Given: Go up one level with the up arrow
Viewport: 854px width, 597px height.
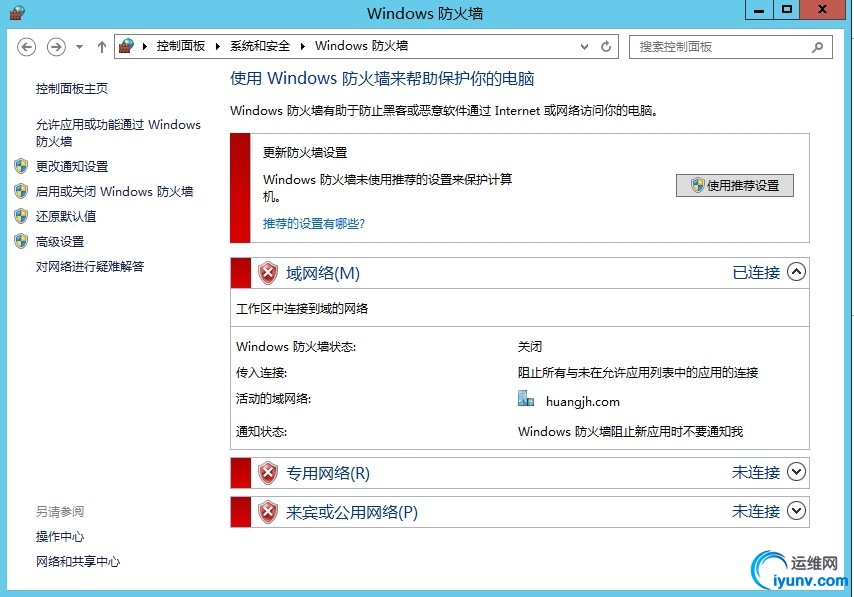Looking at the screenshot, I should [x=102, y=47].
